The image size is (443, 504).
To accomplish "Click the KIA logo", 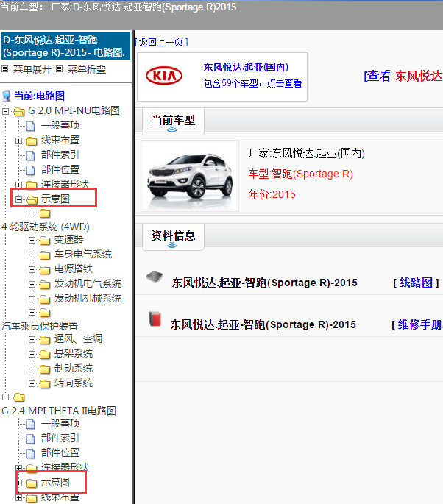I will click(x=164, y=76).
